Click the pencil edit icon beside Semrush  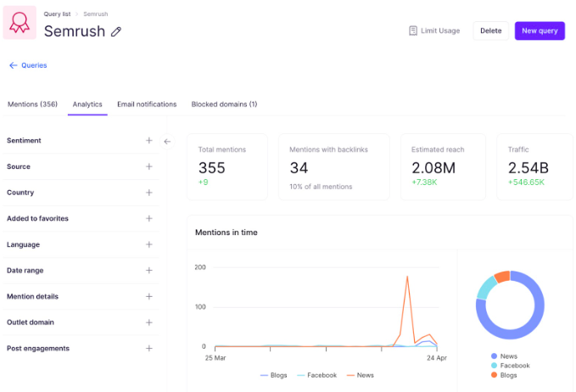click(116, 32)
